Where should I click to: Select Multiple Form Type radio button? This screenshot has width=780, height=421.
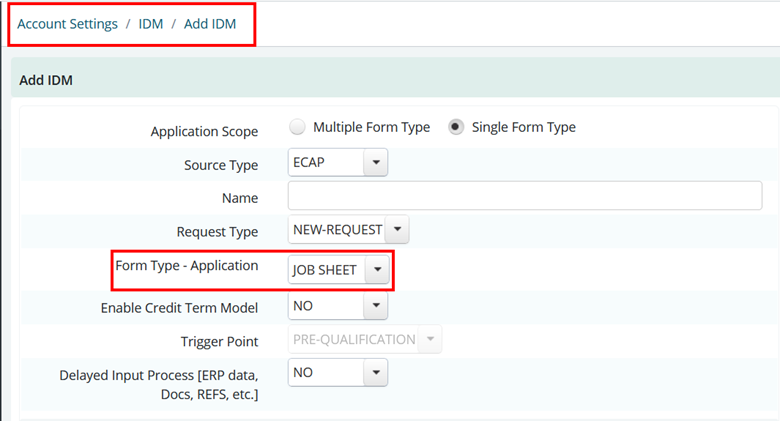[297, 127]
